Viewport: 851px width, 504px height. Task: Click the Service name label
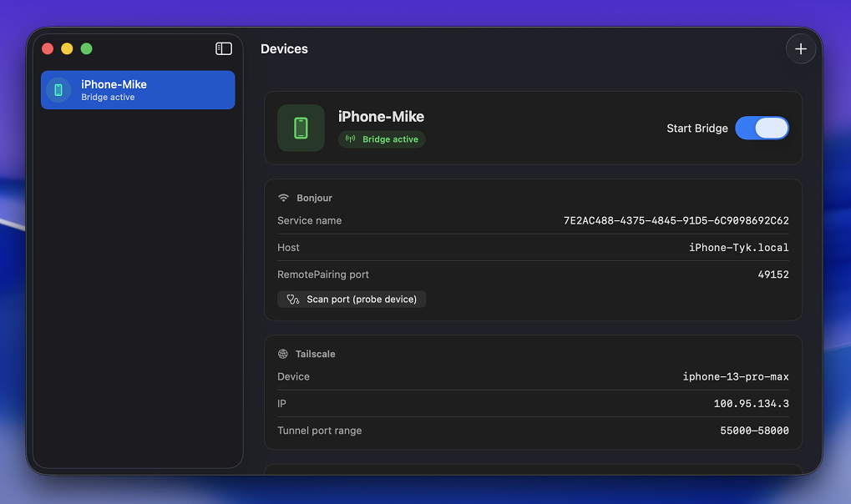(309, 221)
